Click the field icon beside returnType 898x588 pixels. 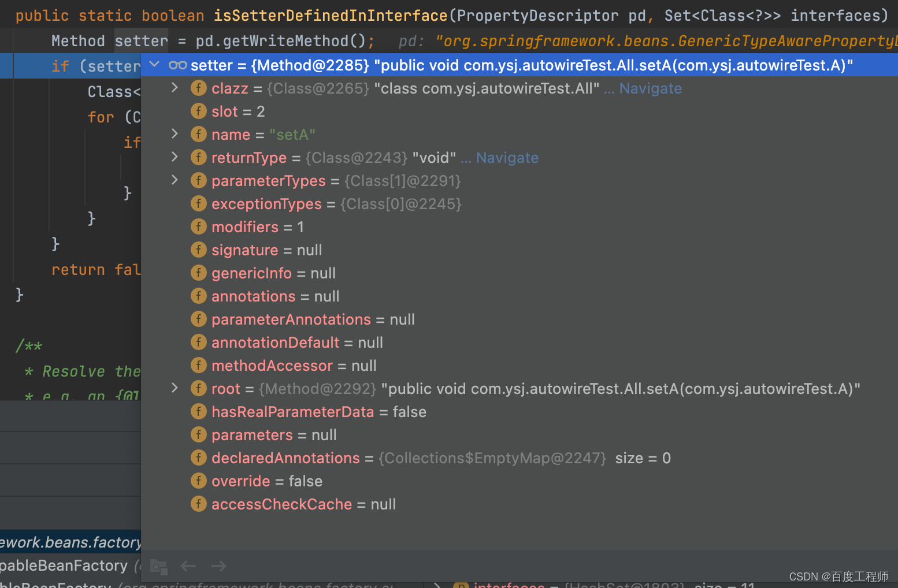tap(199, 158)
